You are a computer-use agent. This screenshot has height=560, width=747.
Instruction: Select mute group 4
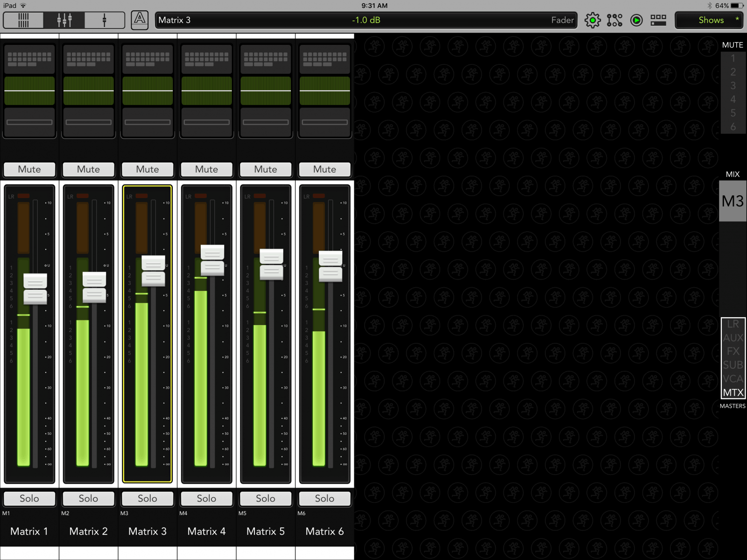tap(733, 99)
